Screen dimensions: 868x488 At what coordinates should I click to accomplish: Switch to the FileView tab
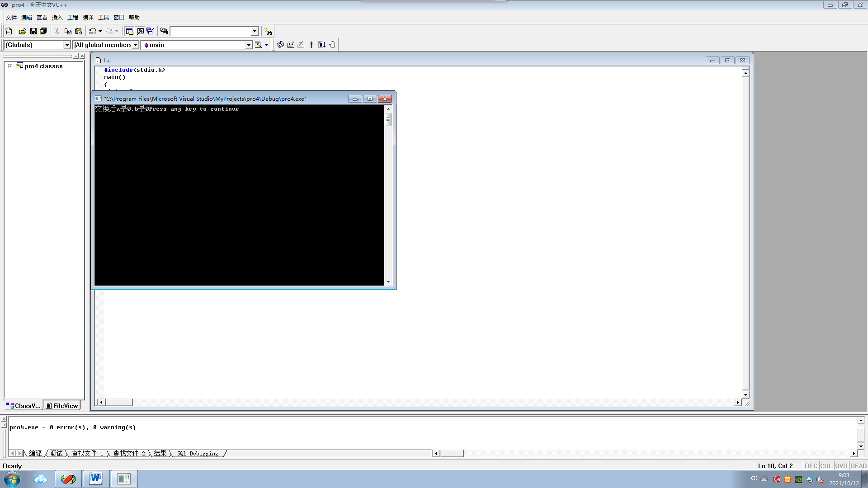click(62, 406)
